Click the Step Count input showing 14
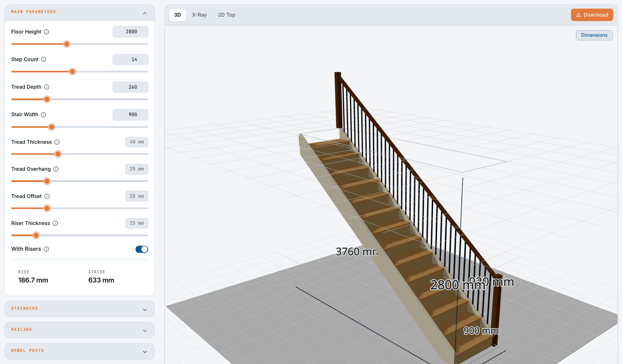The height and width of the screenshot is (364, 622). 130,60
